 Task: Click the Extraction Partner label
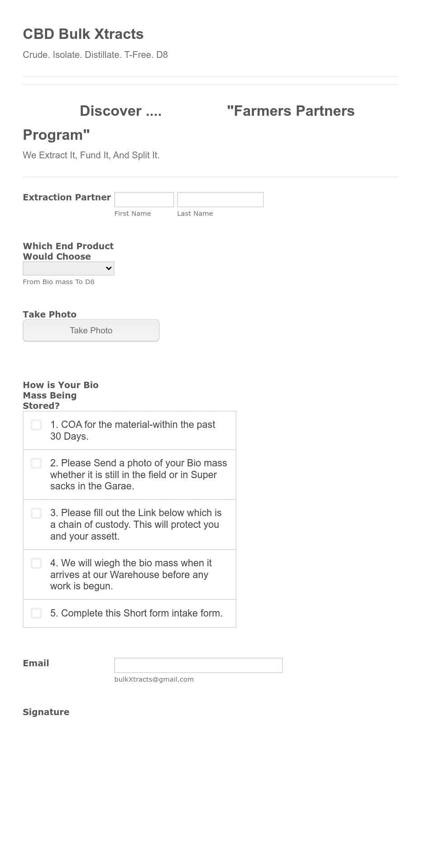pyautogui.click(x=67, y=197)
